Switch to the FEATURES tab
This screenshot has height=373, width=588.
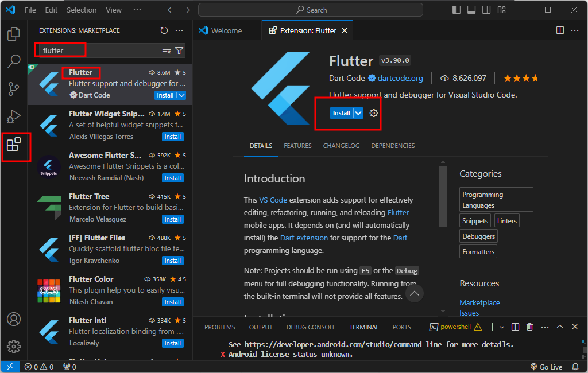297,146
